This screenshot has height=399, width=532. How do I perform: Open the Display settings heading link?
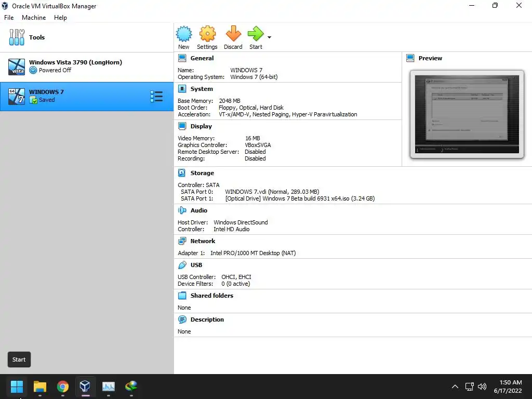click(x=201, y=126)
